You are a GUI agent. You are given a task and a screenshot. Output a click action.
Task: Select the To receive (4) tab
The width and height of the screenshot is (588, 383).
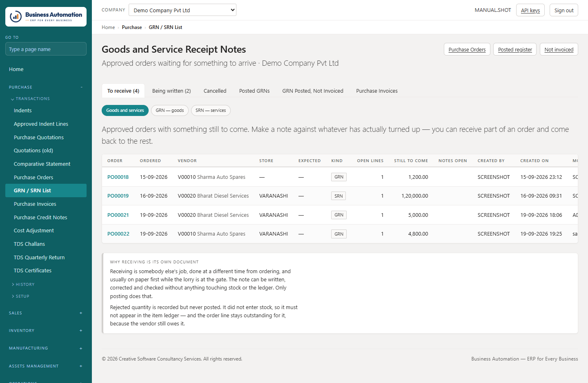123,91
